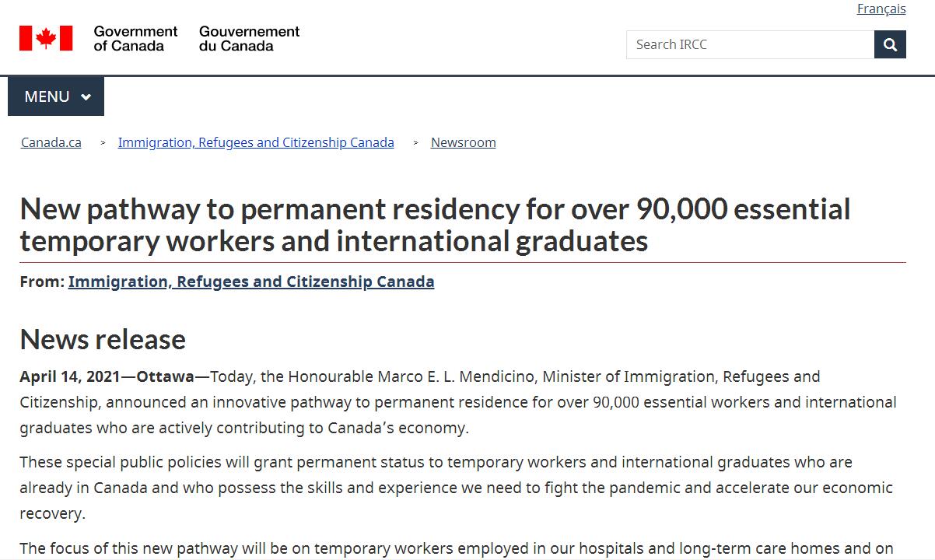Image resolution: width=935 pixels, height=560 pixels.
Task: Switch language via the Français link
Action: [881, 9]
